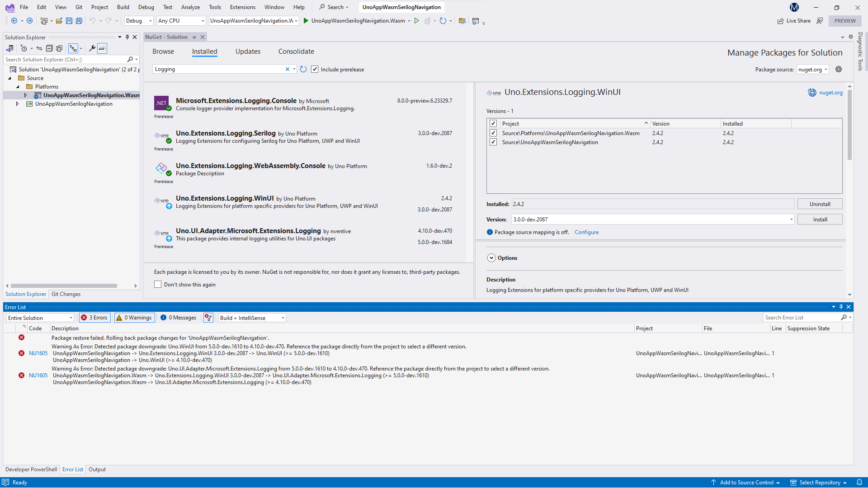Switch to the Updates tab

click(x=248, y=51)
